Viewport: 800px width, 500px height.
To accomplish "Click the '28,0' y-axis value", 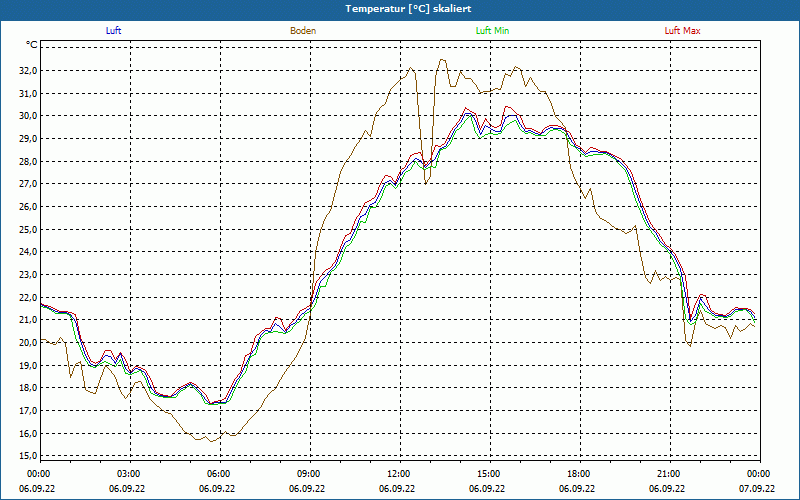I will (29, 161).
